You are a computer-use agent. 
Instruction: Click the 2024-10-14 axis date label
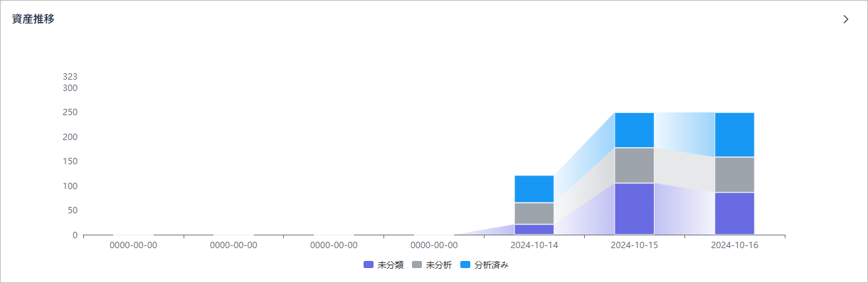click(x=534, y=245)
